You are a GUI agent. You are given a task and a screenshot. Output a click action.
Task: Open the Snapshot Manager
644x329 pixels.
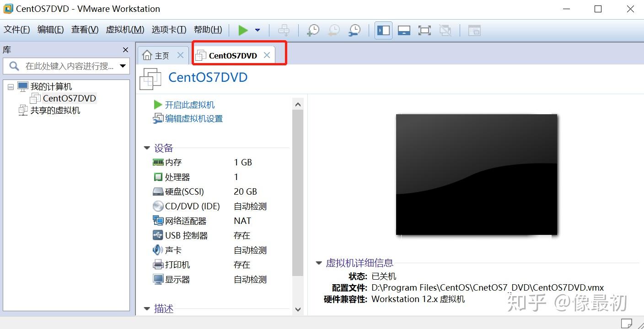(354, 30)
